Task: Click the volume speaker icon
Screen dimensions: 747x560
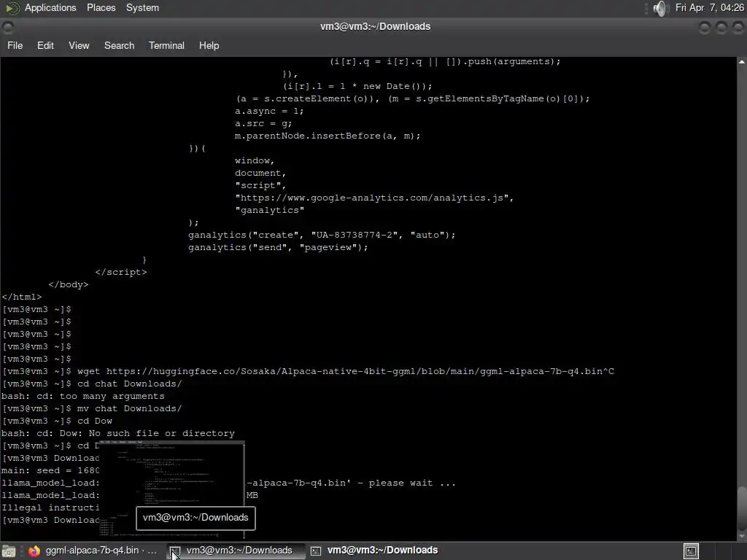Action: [659, 8]
